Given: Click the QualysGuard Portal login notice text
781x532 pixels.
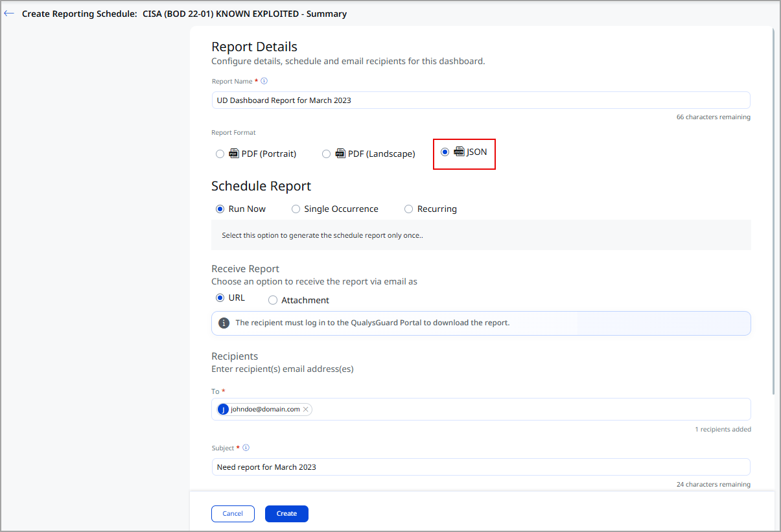Looking at the screenshot, I should tap(372, 323).
